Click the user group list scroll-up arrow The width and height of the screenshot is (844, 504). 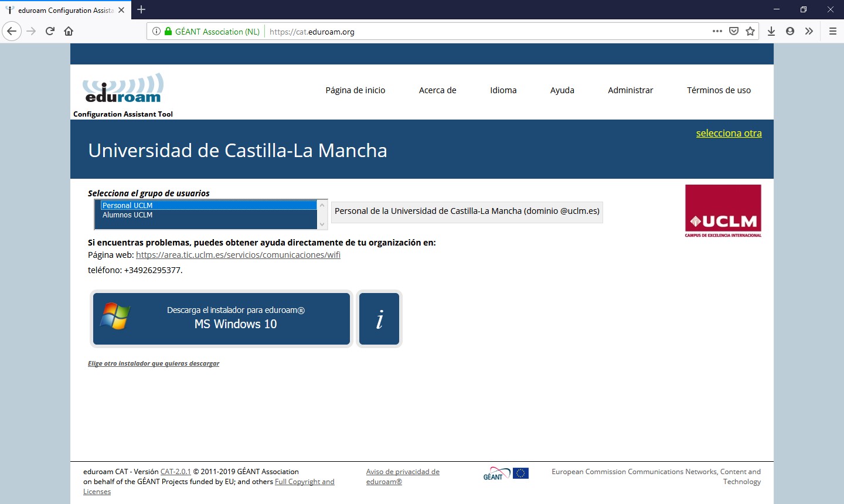[322, 205]
